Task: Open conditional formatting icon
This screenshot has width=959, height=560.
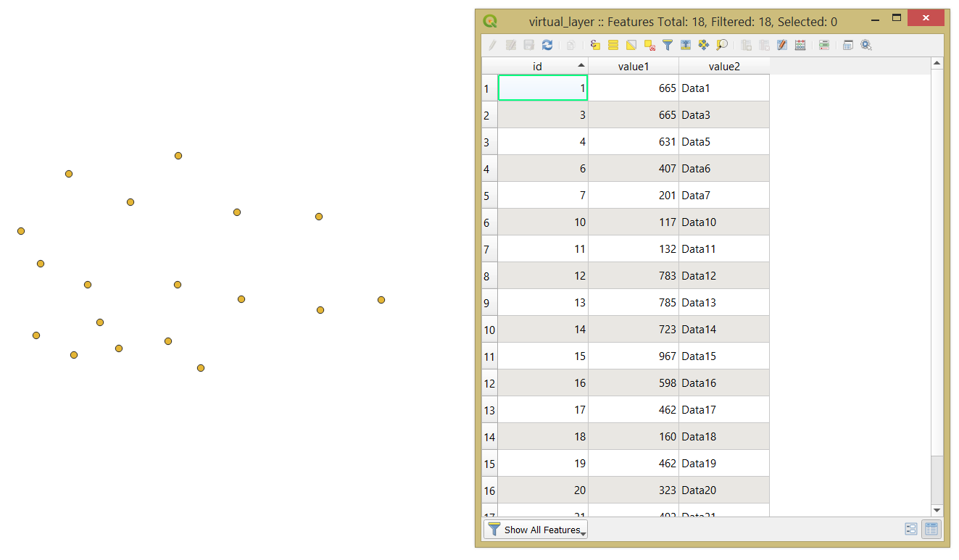Action: click(824, 45)
